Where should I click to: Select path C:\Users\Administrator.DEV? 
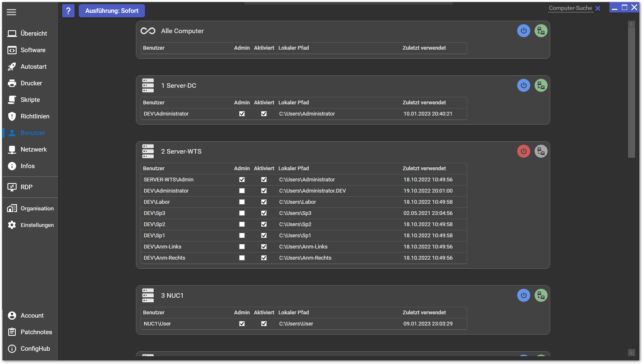[x=312, y=191]
